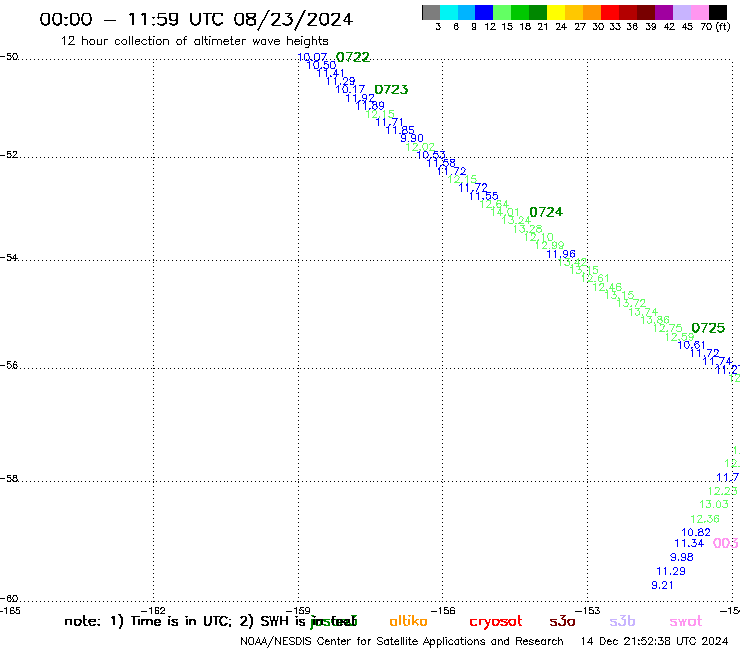
Task: Select the green time label 0722
Action: tap(353, 57)
